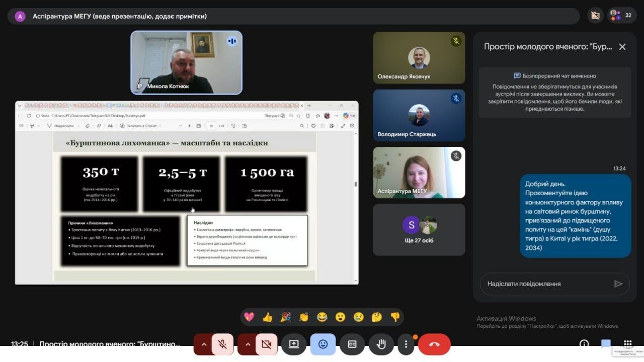Click the present screen button

[293, 344]
